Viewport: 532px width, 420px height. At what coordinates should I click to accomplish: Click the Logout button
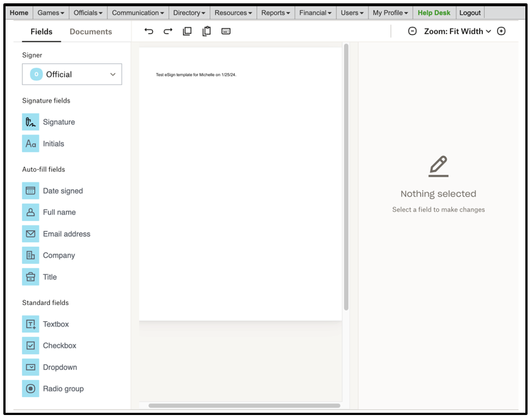(x=470, y=13)
